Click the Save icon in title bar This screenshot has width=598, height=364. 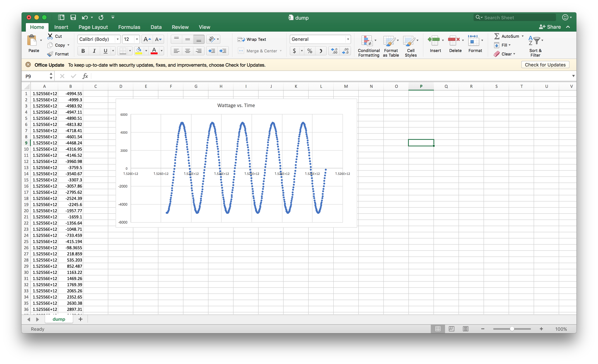[x=73, y=17]
